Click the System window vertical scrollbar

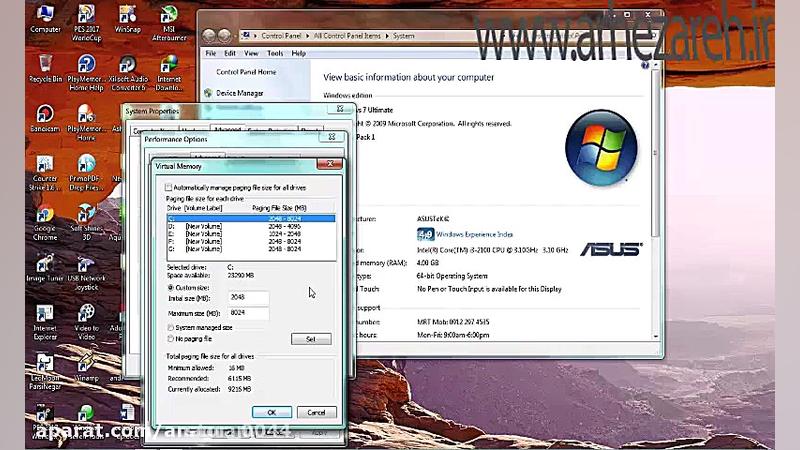[x=656, y=153]
